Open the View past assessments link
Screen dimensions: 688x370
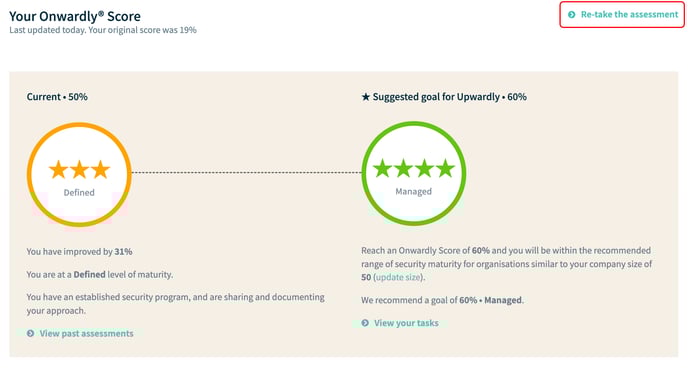coord(86,333)
